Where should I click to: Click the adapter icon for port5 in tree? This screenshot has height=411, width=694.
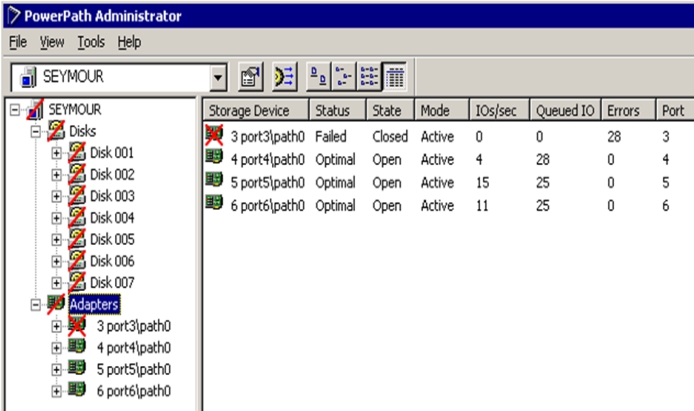point(77,368)
